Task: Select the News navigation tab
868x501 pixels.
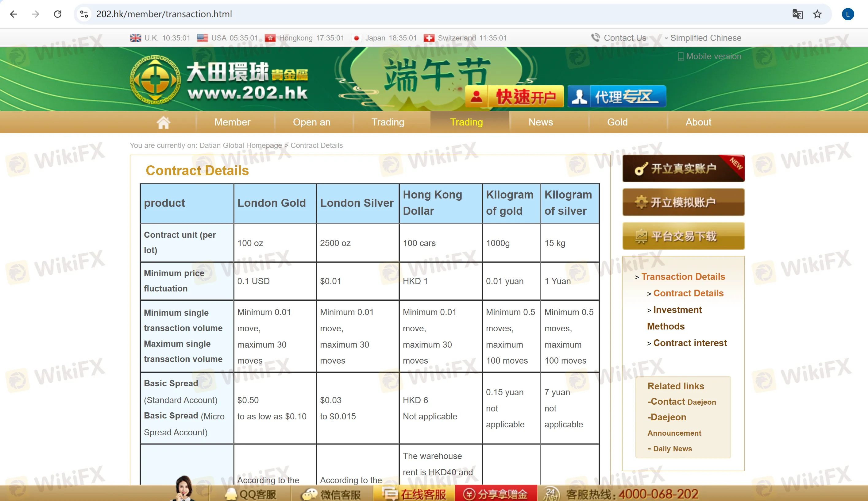Action: tap(541, 122)
